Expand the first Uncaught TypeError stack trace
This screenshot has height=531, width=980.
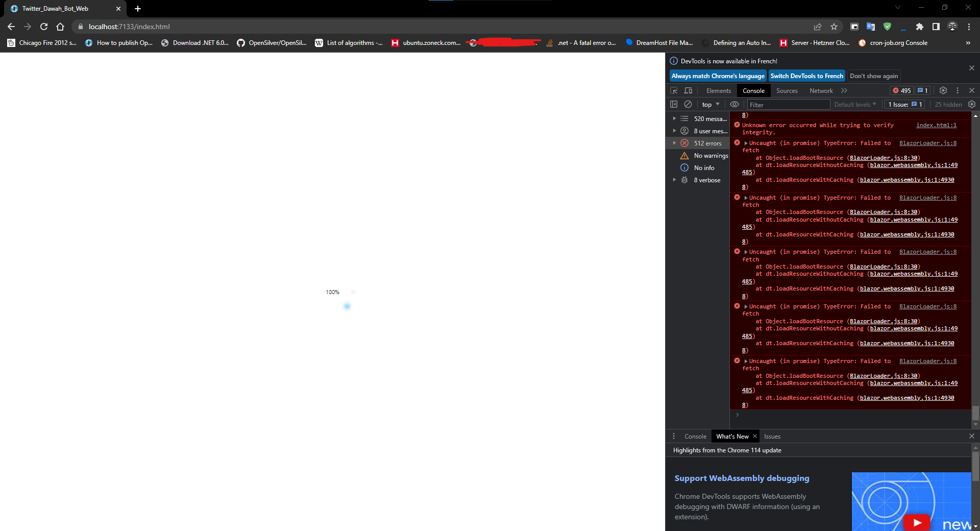tap(746, 143)
